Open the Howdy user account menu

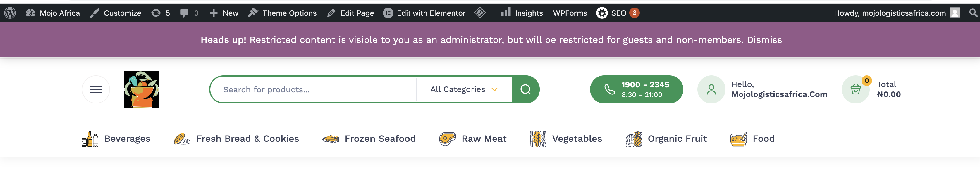[896, 13]
